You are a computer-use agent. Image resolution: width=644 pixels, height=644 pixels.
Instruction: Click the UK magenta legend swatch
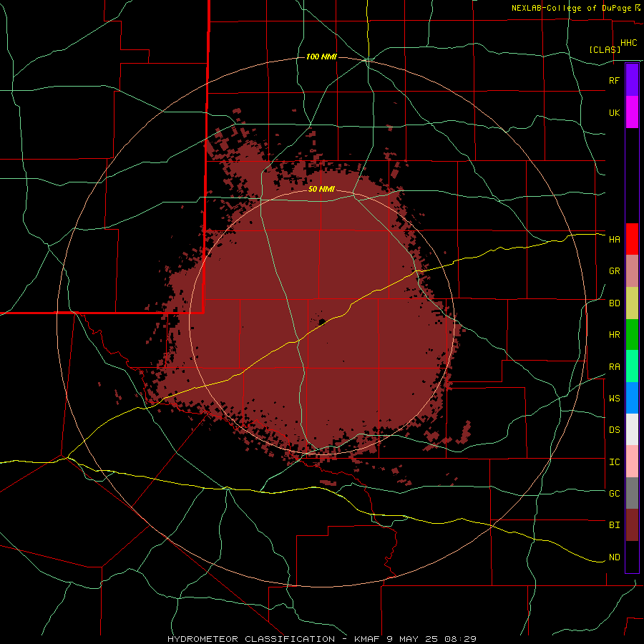click(x=632, y=112)
